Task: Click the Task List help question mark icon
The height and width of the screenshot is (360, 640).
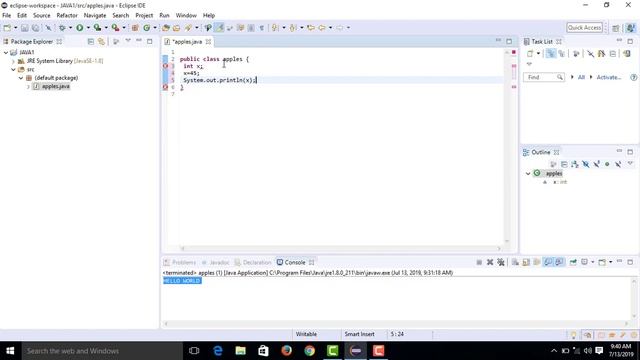Action: [x=633, y=77]
